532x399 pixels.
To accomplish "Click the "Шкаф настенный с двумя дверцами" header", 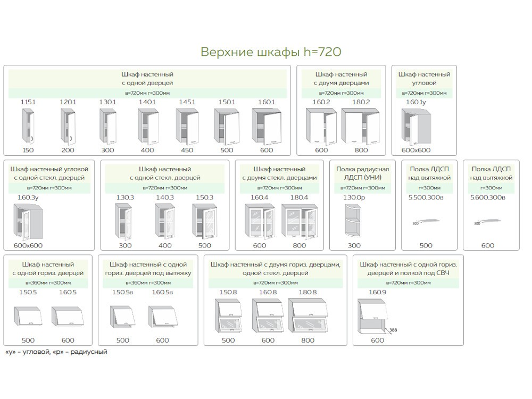I will (x=341, y=79).
